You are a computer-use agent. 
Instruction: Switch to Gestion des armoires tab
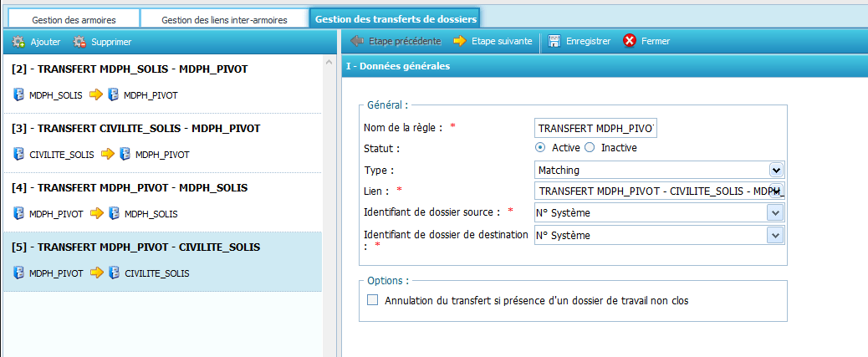[x=74, y=19]
